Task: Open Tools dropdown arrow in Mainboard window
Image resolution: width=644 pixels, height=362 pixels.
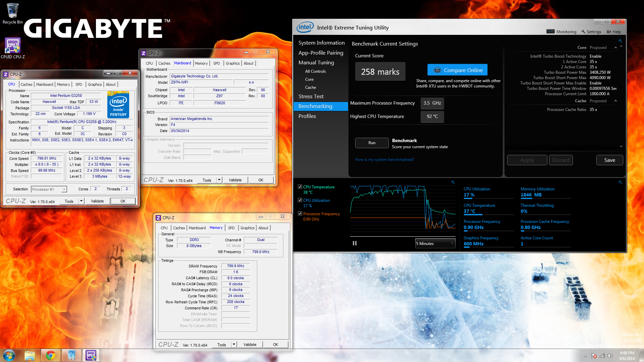Action: point(219,180)
